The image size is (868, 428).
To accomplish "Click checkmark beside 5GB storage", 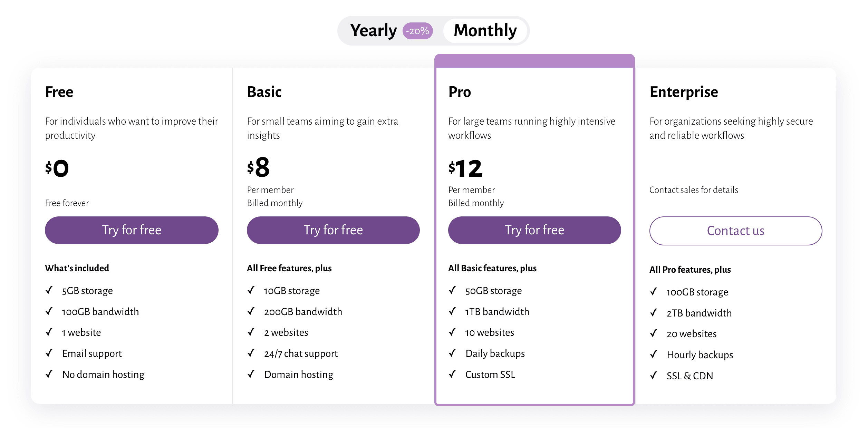I will (x=49, y=290).
